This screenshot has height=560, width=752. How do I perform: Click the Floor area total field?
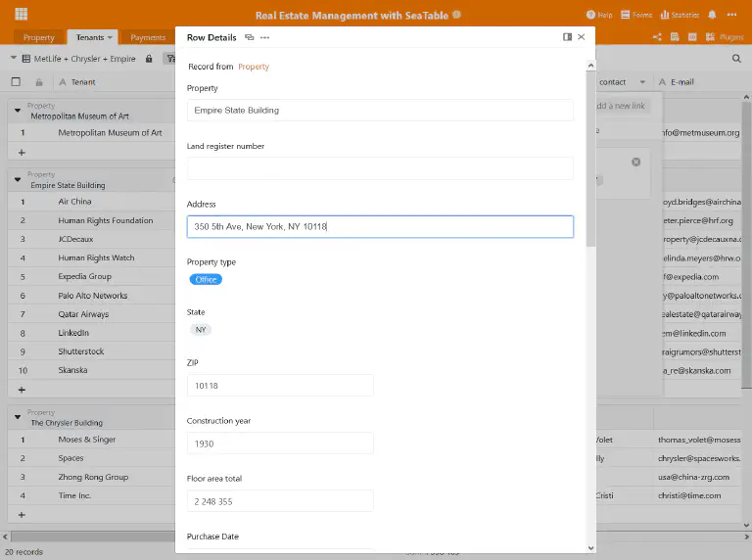pos(280,501)
